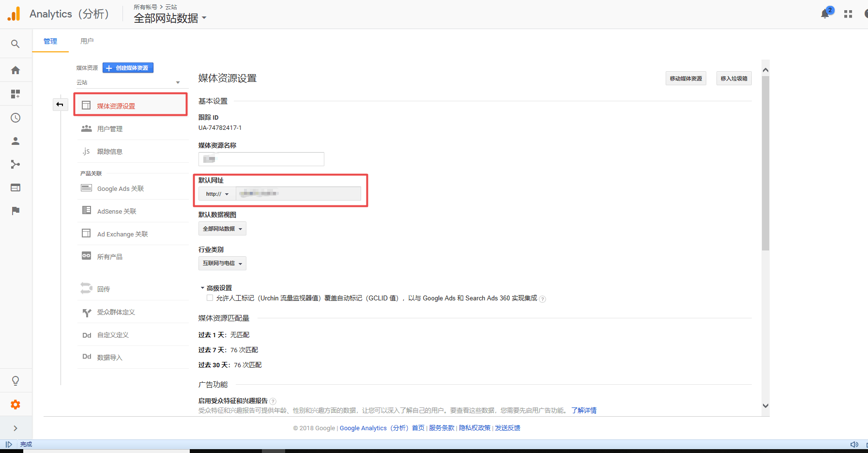This screenshot has width=868, height=453.
Task: Open the 行业类别 industry dropdown
Action: tap(222, 263)
